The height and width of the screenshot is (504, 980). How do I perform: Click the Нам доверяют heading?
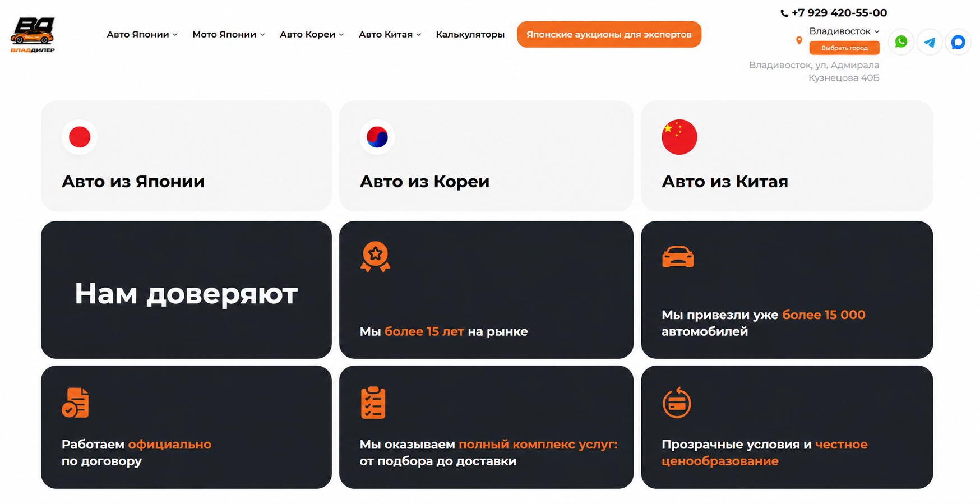tap(186, 294)
